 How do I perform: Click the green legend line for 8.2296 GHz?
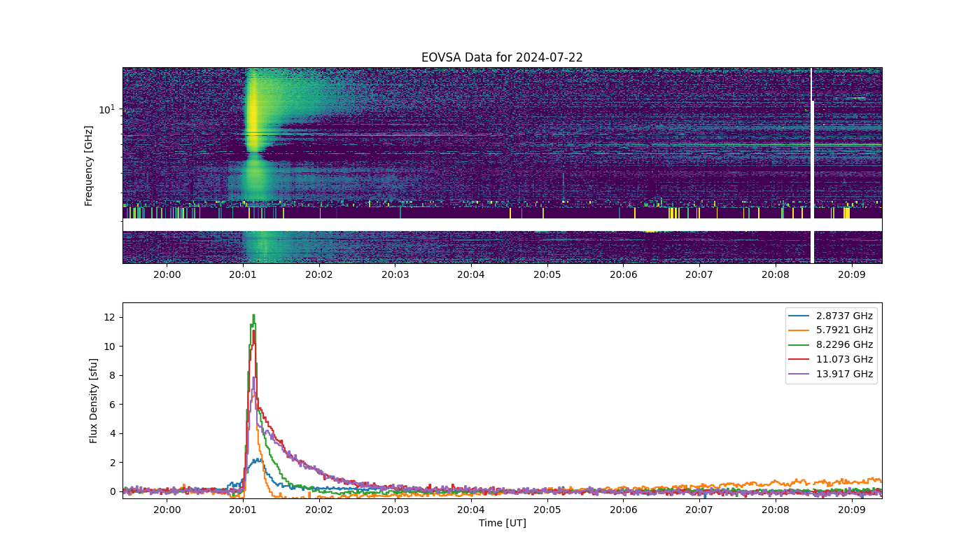point(800,345)
